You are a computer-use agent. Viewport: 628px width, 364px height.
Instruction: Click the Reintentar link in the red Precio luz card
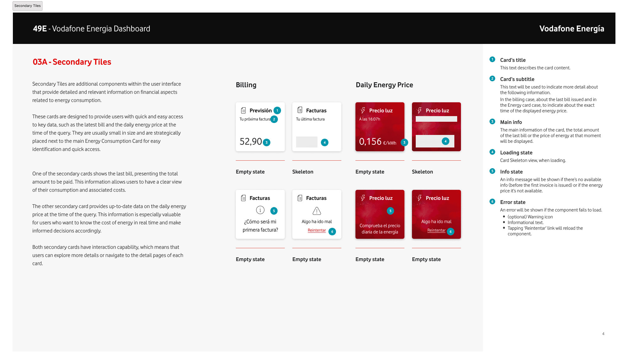436,230
